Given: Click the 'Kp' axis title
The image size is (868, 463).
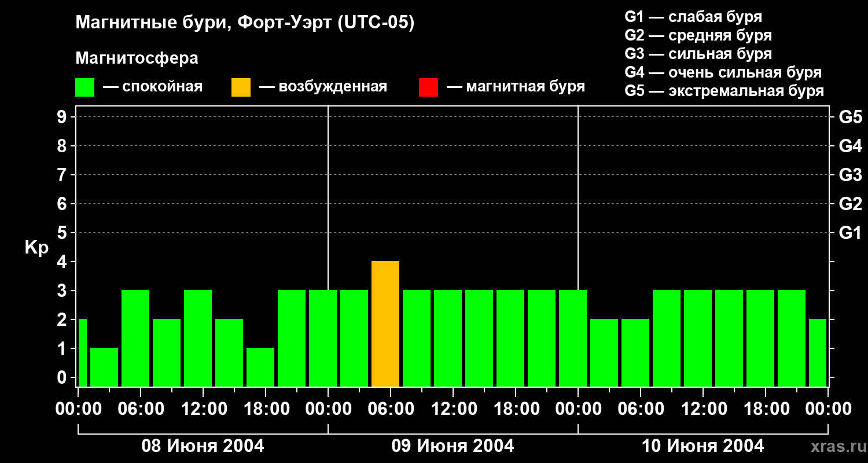Looking at the screenshot, I should (36, 248).
